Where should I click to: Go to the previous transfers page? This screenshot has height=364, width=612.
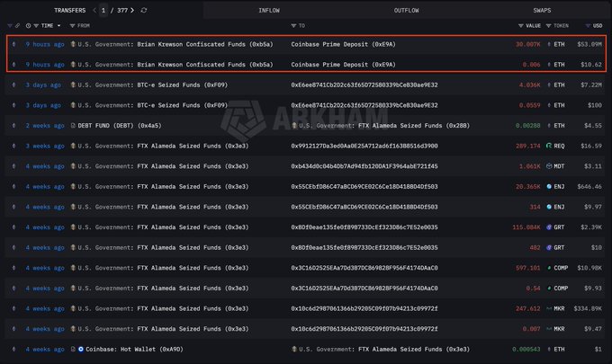point(94,10)
